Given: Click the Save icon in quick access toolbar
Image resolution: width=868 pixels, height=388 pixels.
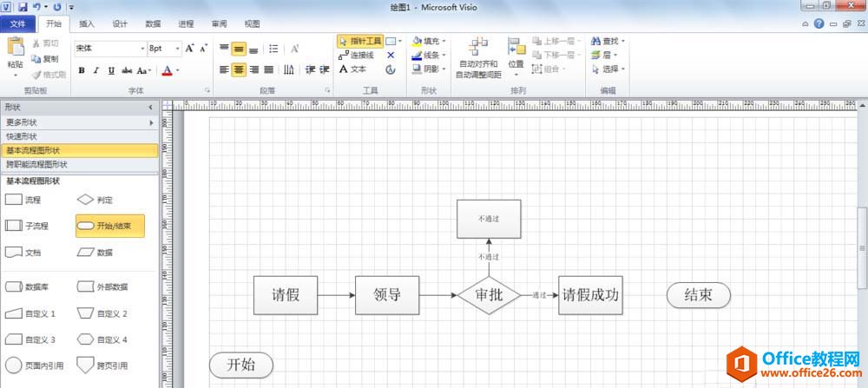Looking at the screenshot, I should [x=23, y=7].
